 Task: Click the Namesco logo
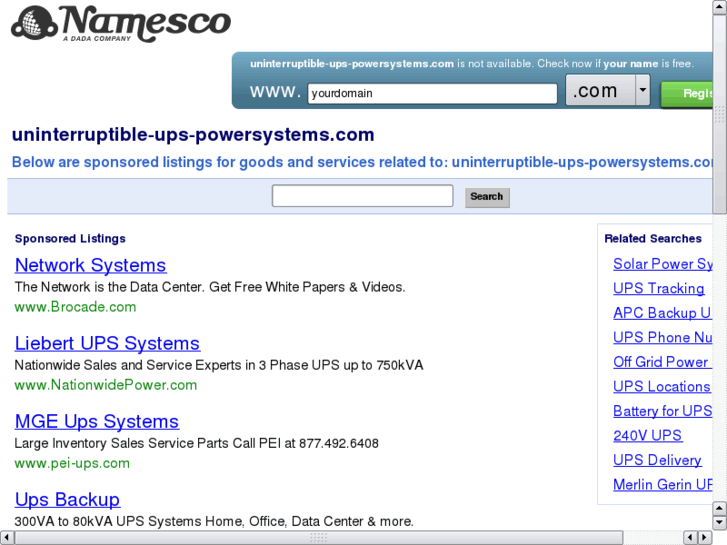point(121,24)
